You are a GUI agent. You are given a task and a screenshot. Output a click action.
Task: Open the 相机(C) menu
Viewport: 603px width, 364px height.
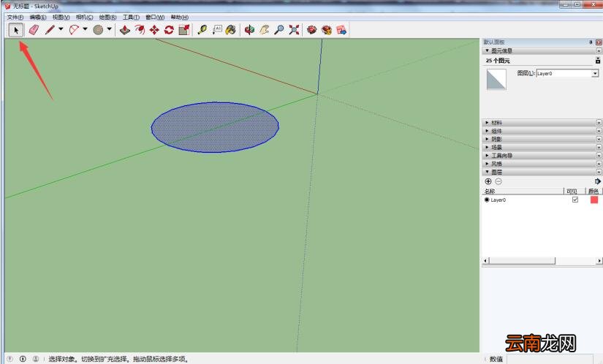click(x=85, y=18)
